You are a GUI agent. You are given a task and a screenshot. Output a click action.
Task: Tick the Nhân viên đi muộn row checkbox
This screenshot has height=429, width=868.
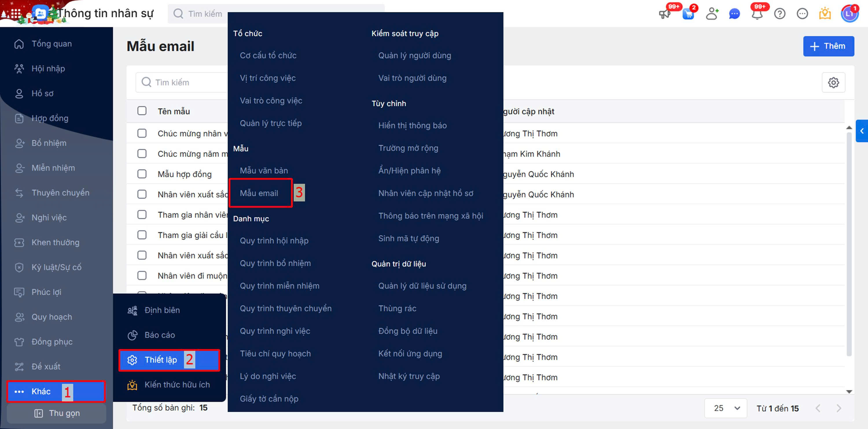142,276
